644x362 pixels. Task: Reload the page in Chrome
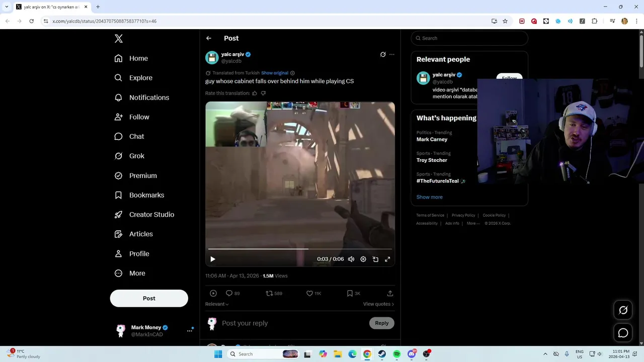[31, 21]
